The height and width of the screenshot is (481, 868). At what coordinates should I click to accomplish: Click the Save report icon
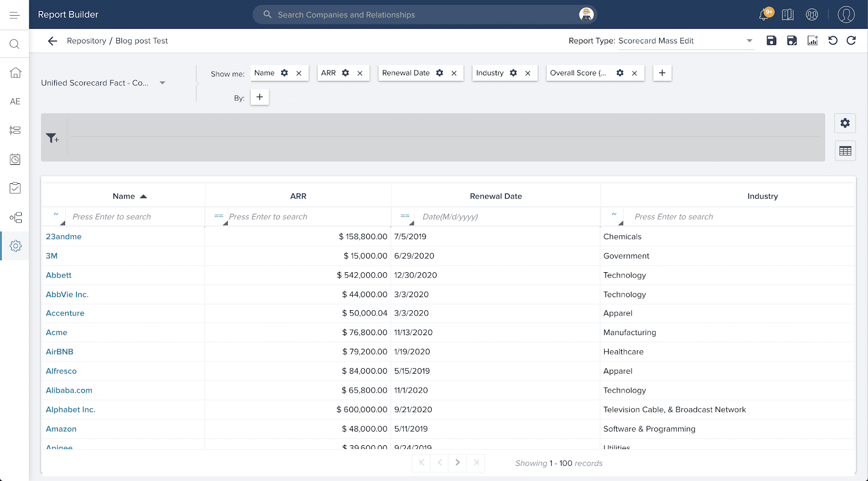(x=771, y=41)
